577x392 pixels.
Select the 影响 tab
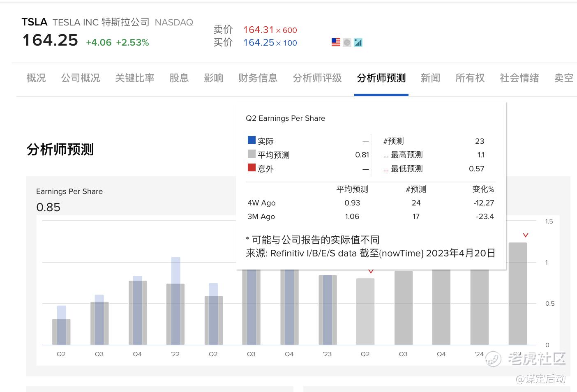point(214,78)
